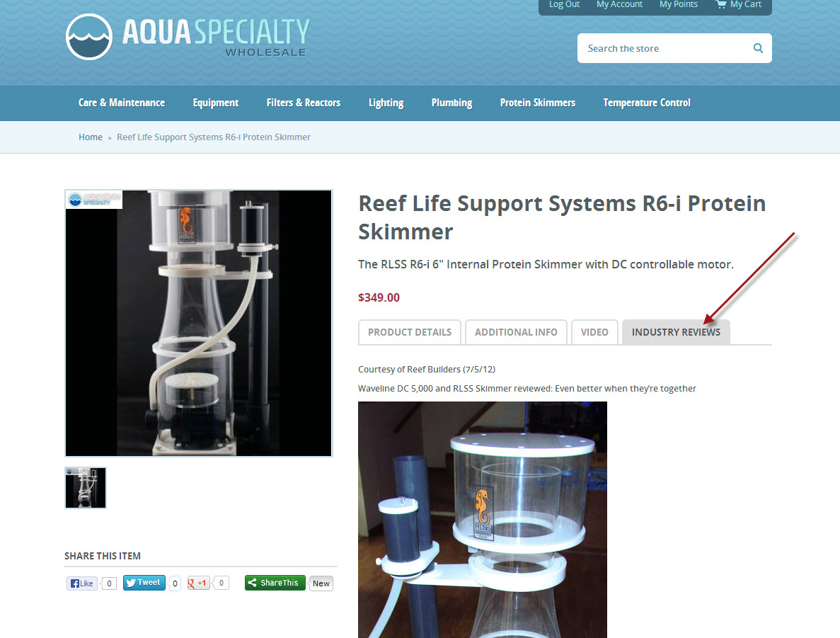Click the Google +1 button
The image size is (840, 638).
coord(198,583)
